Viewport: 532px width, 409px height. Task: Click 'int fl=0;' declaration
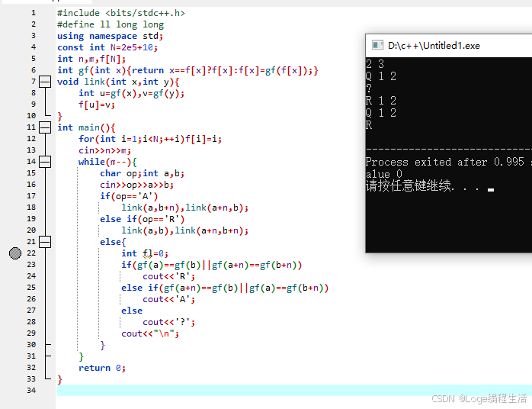coord(145,253)
